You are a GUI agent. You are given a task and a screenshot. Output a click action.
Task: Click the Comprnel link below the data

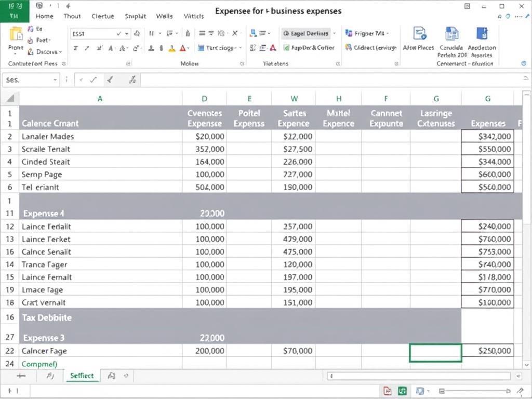point(39,364)
